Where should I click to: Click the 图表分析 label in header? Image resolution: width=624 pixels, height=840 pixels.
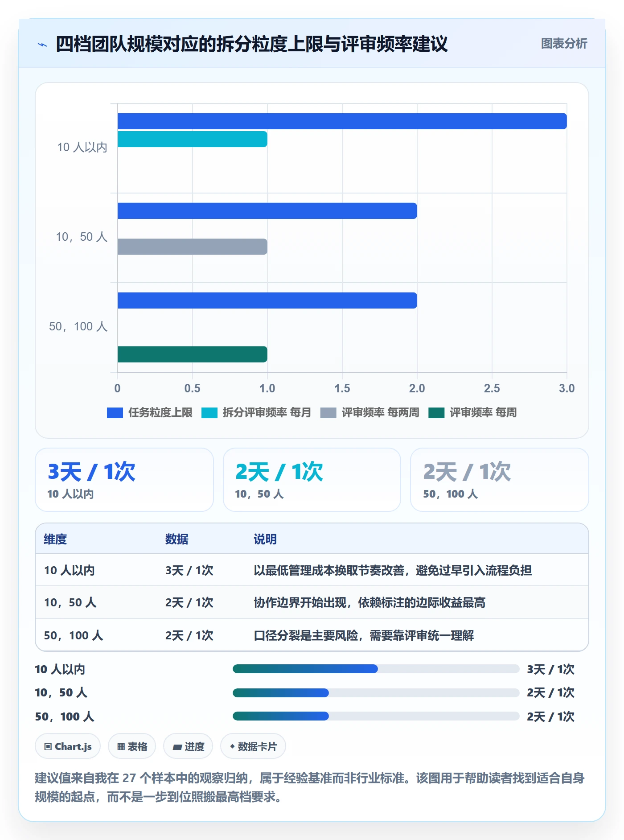(564, 43)
